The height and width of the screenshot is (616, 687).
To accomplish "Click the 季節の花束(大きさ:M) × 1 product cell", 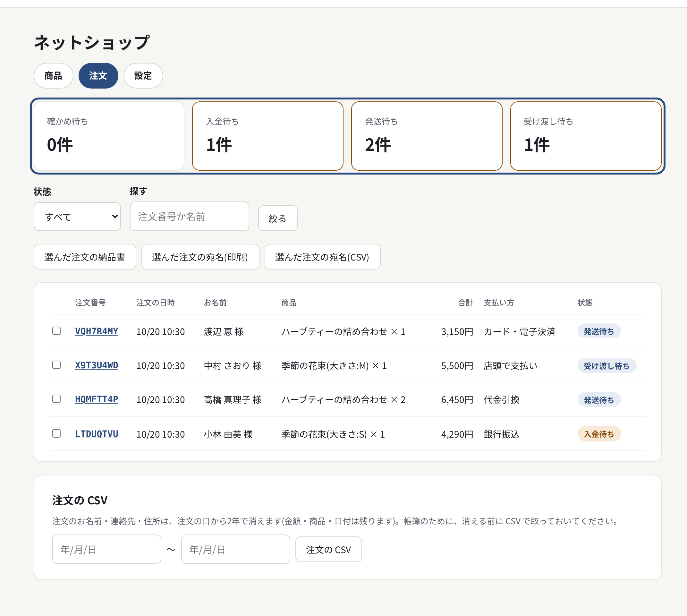I will pyautogui.click(x=334, y=366).
